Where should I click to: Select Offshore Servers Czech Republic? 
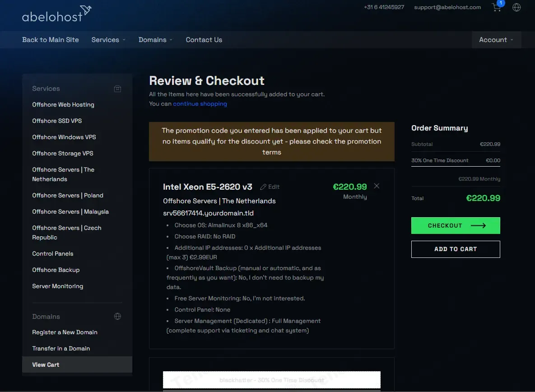(66, 233)
